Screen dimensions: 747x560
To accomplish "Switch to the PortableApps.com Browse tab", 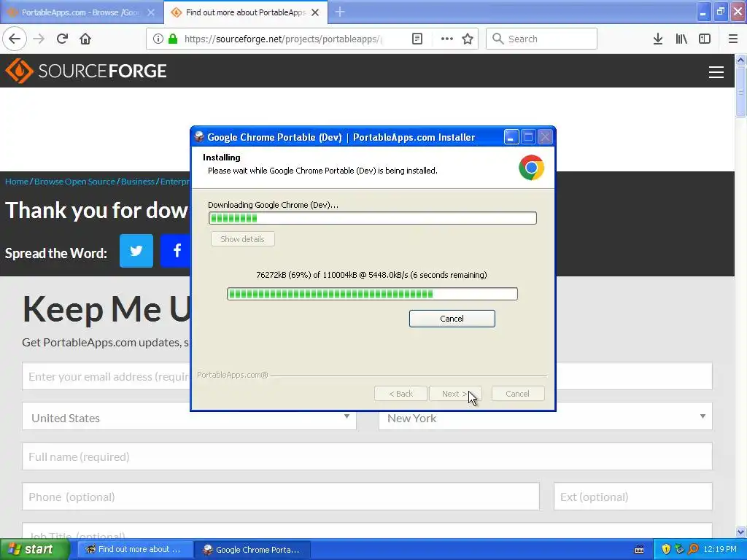I will 81,12.
